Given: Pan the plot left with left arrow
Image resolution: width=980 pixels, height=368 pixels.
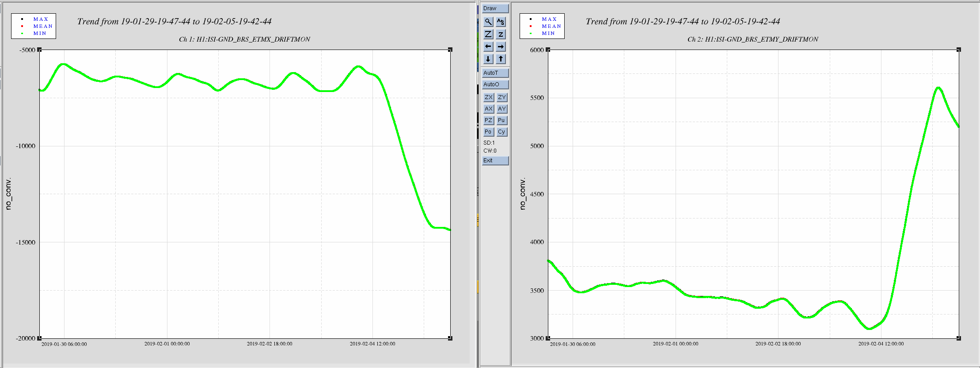Looking at the screenshot, I should 488,46.
